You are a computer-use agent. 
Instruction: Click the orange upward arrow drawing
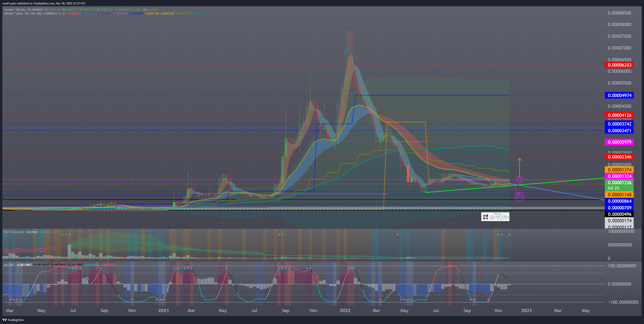tap(519, 167)
